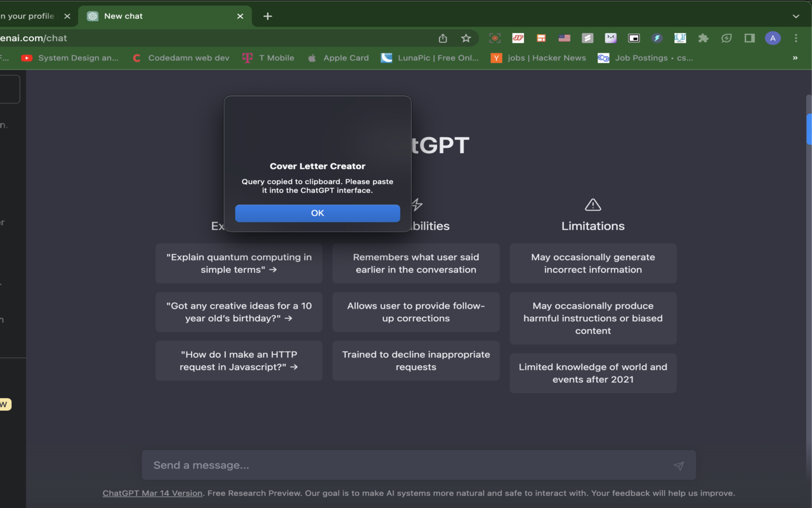Open the System Design YouTube bookmark
812x508 pixels.
[70, 58]
